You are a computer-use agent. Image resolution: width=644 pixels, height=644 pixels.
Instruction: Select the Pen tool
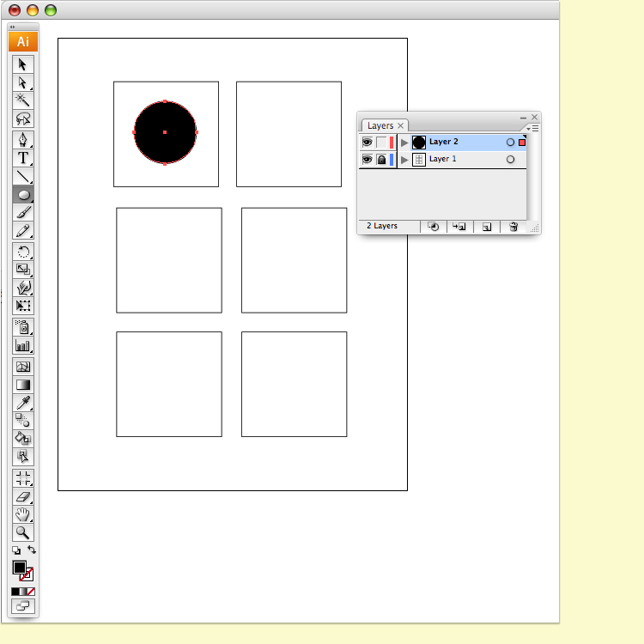[x=23, y=140]
